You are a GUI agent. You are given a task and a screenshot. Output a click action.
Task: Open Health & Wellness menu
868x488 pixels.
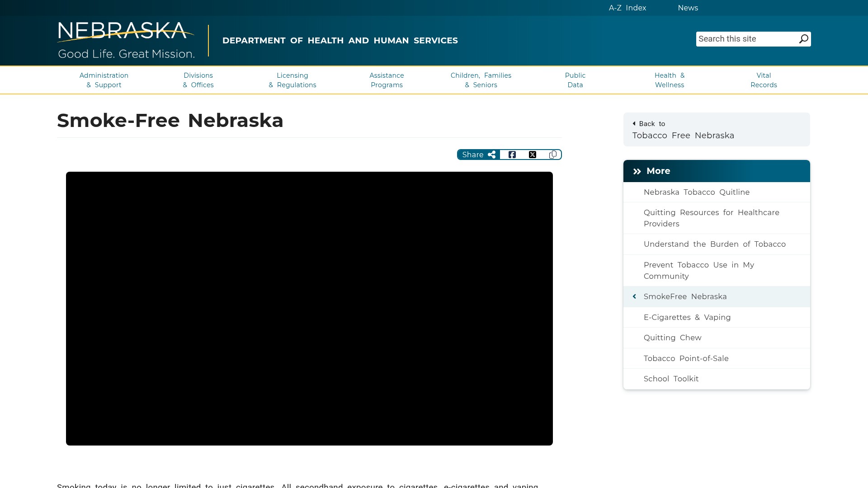(670, 80)
